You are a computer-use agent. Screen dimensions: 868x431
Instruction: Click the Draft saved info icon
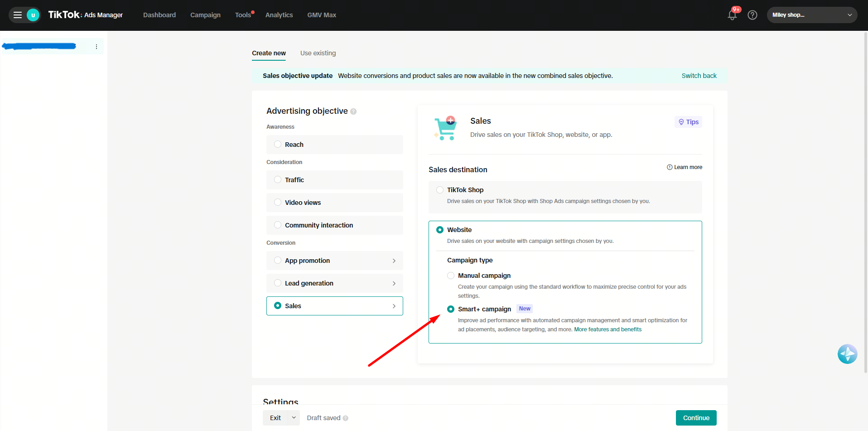click(346, 418)
